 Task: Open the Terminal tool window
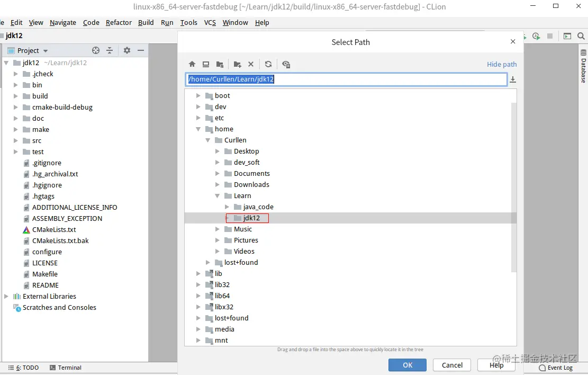pos(65,368)
